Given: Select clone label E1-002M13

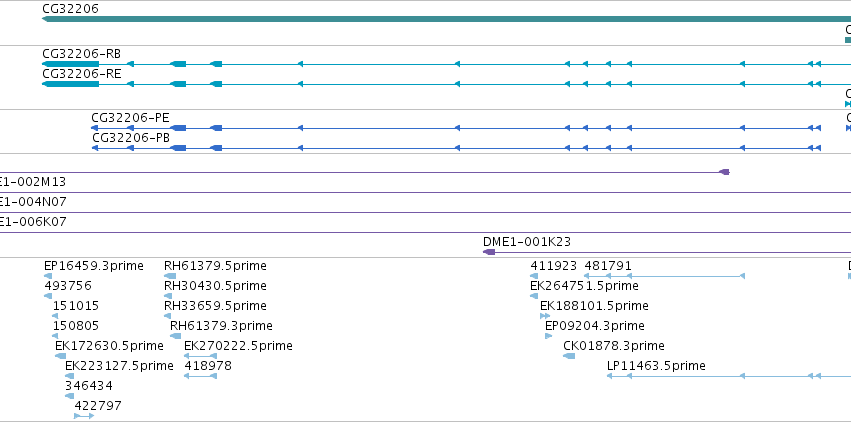Looking at the screenshot, I should [x=33, y=182].
